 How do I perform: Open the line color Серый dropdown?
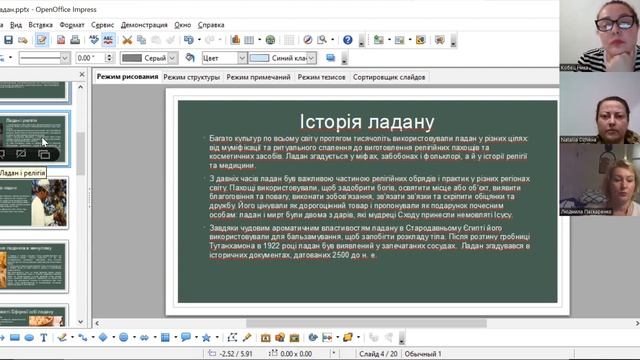172,58
